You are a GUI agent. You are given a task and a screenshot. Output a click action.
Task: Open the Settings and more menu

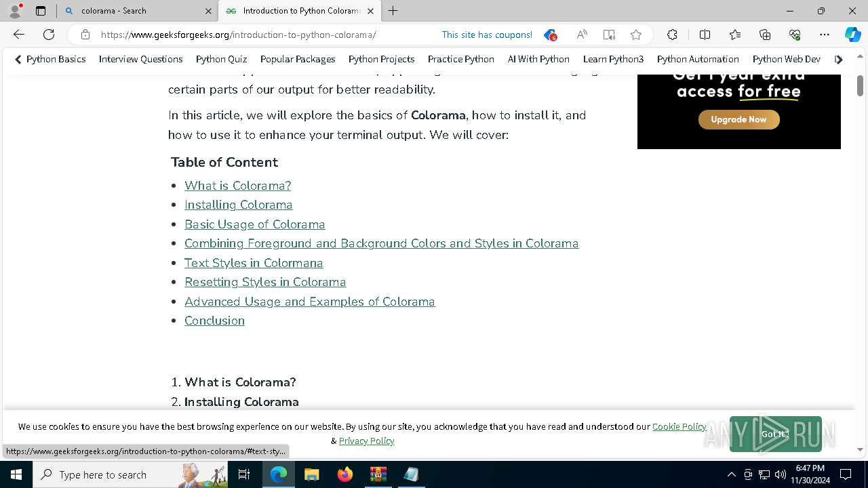coord(825,35)
